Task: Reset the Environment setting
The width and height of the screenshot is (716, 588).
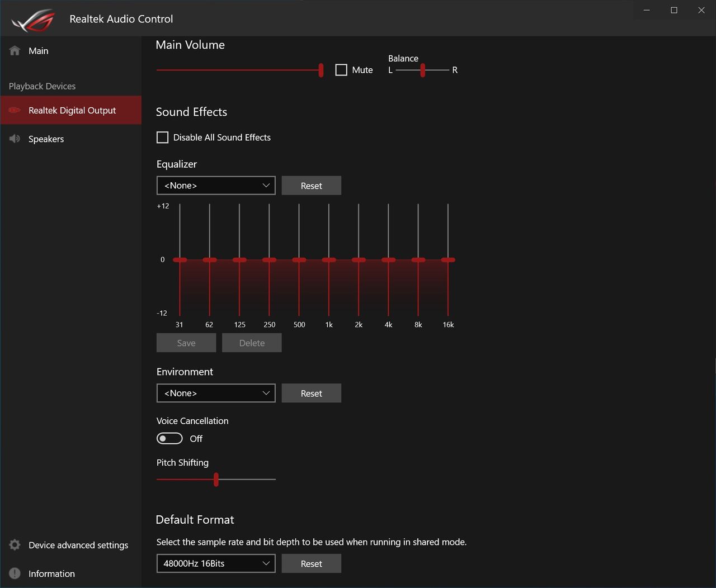Action: [x=312, y=393]
